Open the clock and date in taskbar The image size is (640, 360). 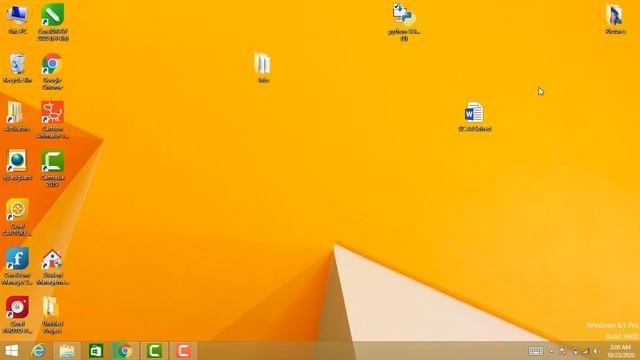(620, 351)
